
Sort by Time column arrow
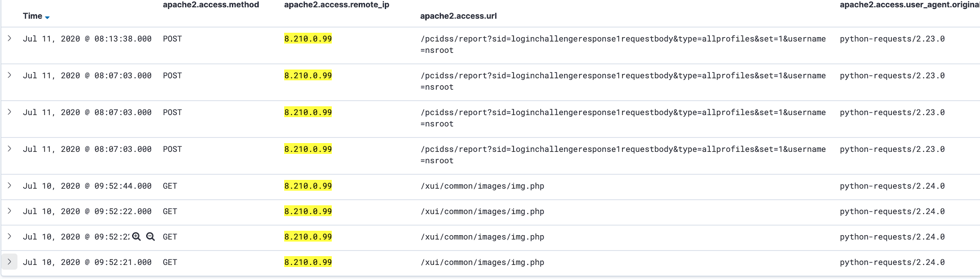(x=47, y=17)
